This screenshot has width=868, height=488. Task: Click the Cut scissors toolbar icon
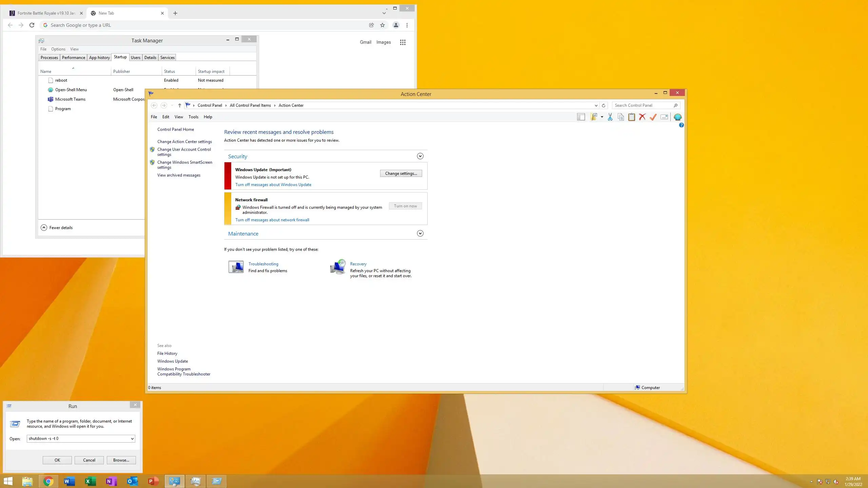tap(610, 117)
